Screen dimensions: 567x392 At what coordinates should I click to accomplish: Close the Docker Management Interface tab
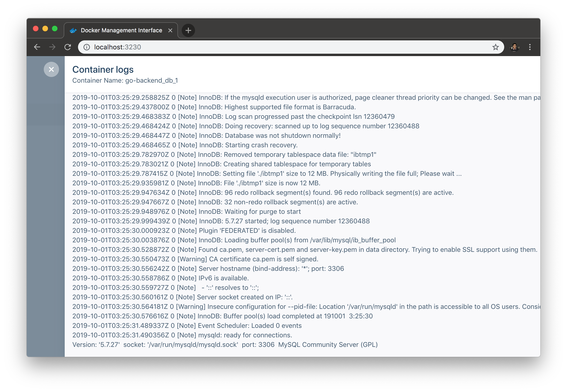point(170,30)
